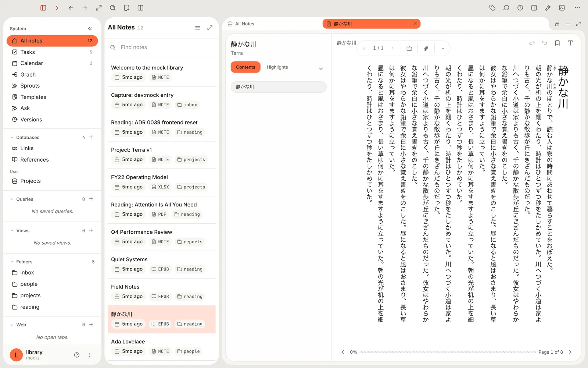
Task: Expand the Contents panel dropdown chevron
Action: [x=321, y=69]
